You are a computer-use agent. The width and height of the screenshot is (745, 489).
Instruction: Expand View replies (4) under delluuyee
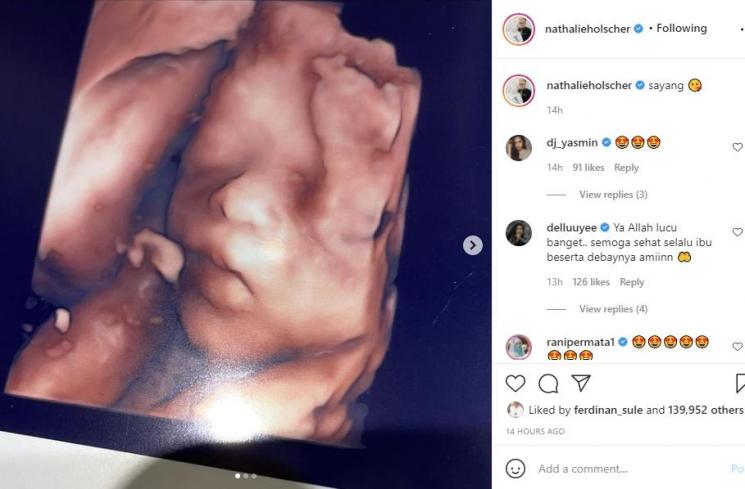click(x=613, y=309)
